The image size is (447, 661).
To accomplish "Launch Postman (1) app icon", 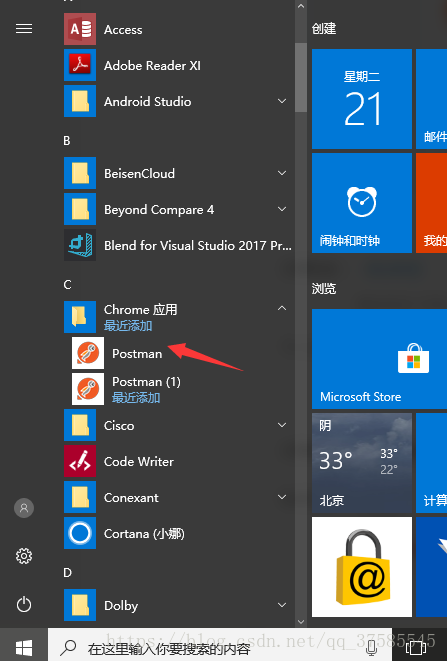I will pyautogui.click(x=88, y=389).
